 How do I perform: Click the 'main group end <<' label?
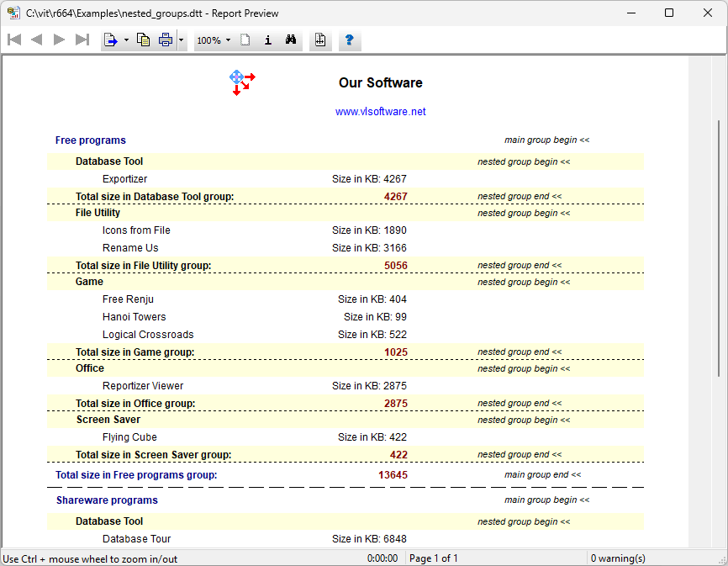point(543,475)
